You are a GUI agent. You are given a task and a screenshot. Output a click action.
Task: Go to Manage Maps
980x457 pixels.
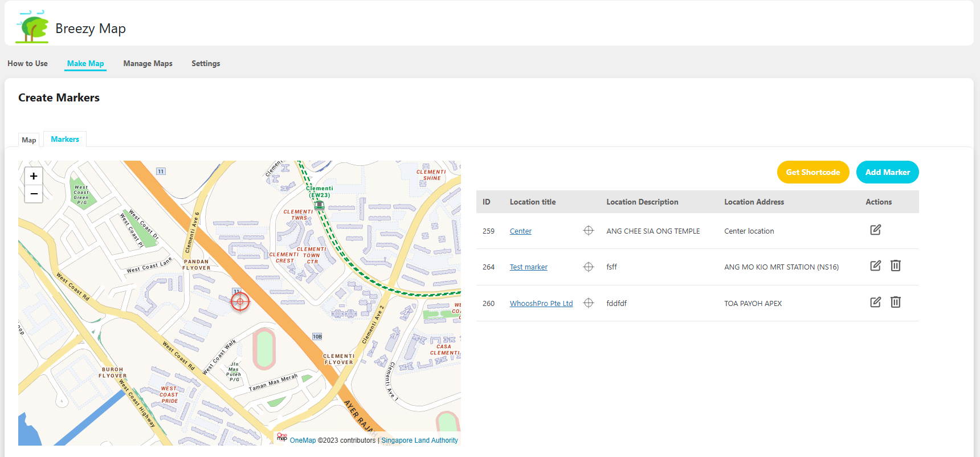[x=148, y=63]
